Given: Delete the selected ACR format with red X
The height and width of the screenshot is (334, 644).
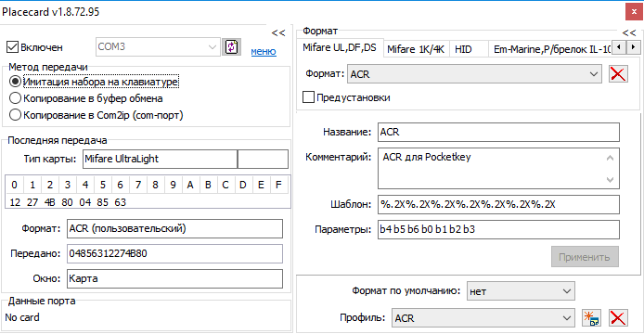Looking at the screenshot, I should point(618,74).
